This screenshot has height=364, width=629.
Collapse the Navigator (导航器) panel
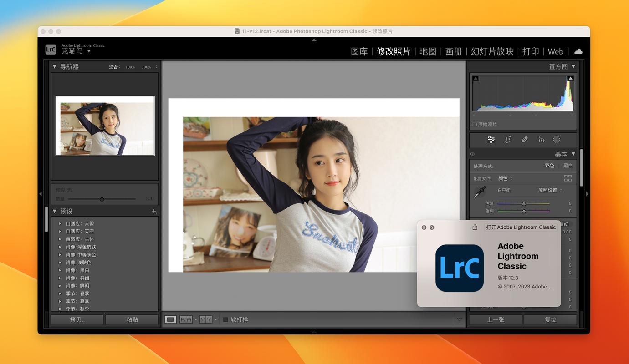pos(55,66)
